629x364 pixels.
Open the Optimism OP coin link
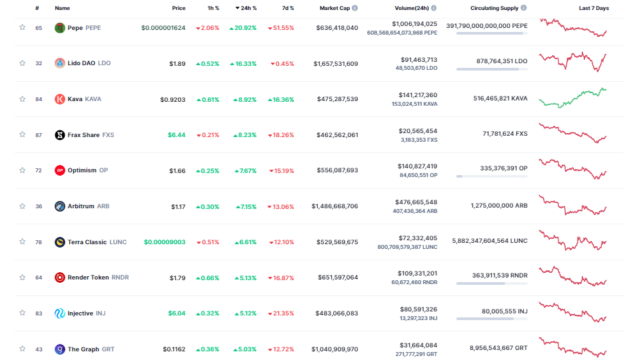pos(87,170)
